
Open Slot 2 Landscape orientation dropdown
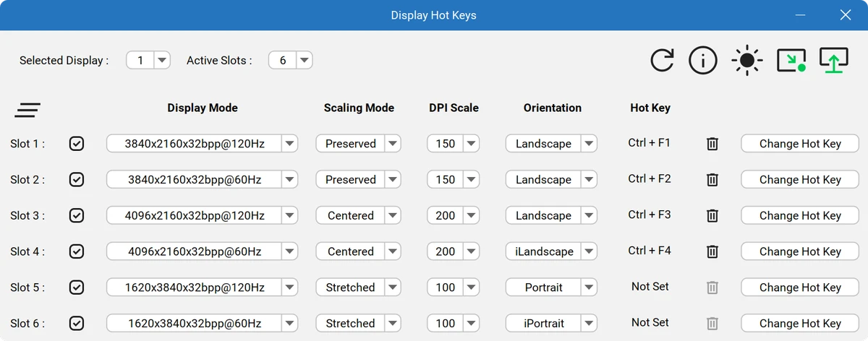coord(551,180)
